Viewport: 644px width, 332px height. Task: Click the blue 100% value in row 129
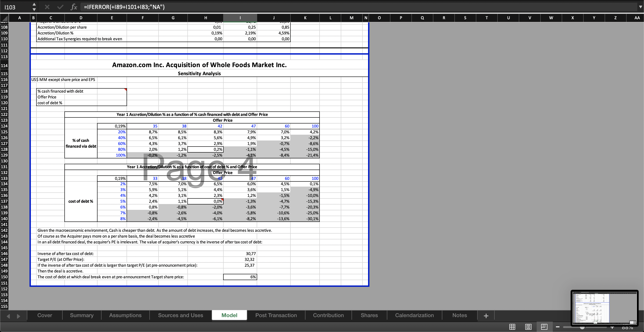(x=121, y=155)
